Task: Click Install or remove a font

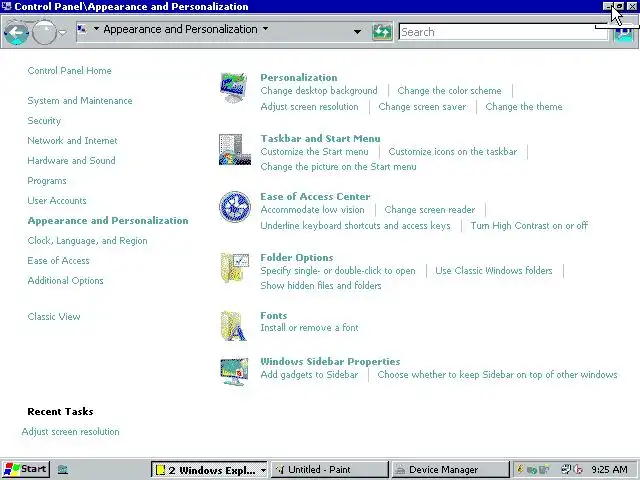Action: (309, 327)
